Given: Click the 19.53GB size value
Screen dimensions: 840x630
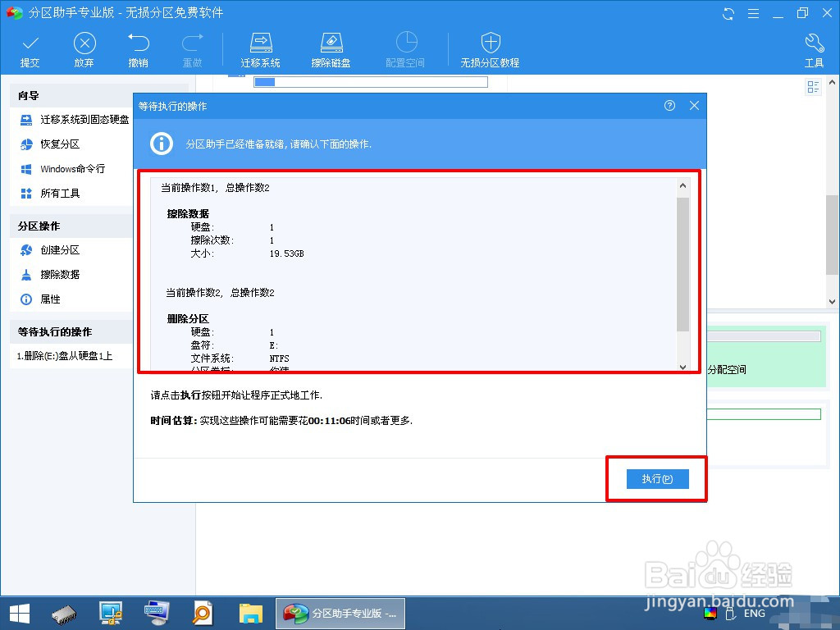Looking at the screenshot, I should (x=286, y=253).
